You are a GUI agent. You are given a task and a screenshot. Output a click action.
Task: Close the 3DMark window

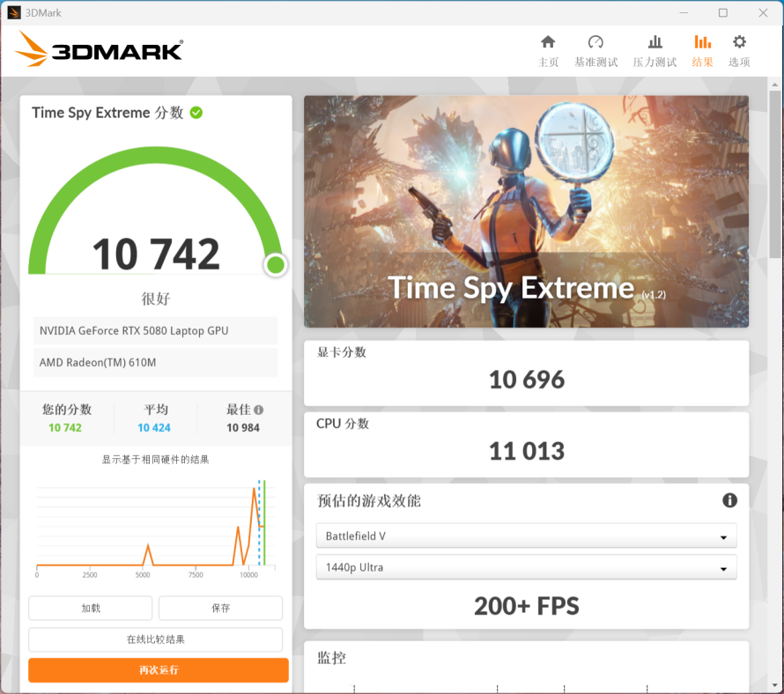(763, 12)
